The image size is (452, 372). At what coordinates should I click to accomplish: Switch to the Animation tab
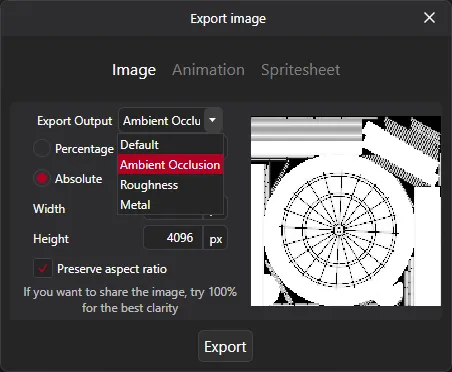[209, 70]
